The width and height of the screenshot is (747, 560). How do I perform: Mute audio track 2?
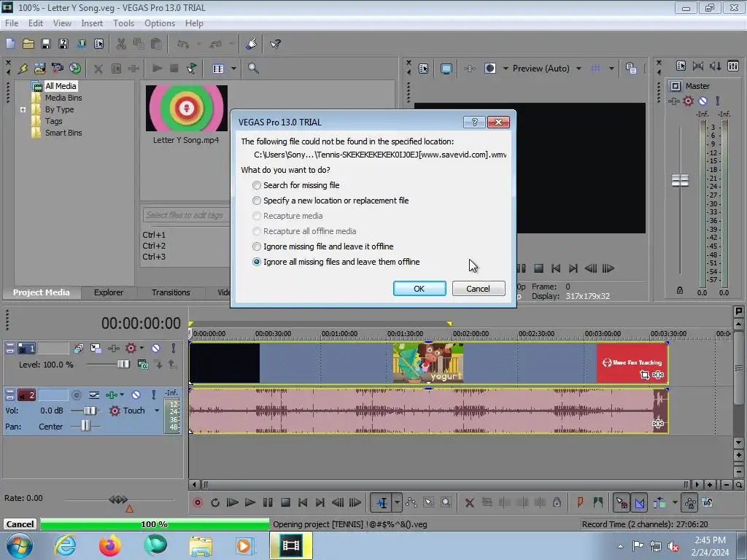136,394
